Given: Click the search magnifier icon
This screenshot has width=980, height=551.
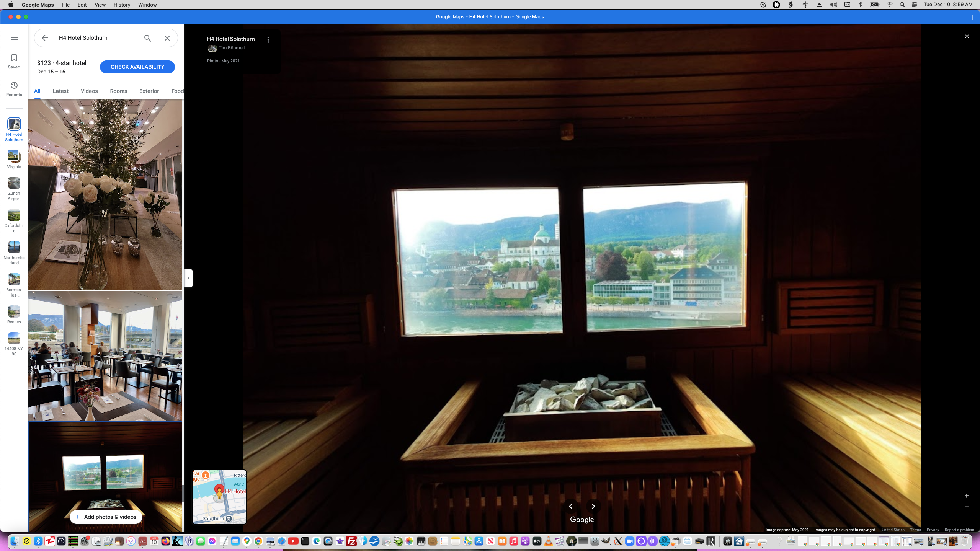Looking at the screenshot, I should (x=147, y=38).
